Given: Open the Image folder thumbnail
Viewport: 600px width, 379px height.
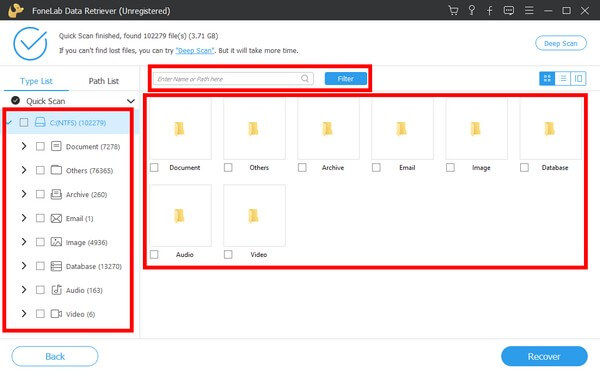Looking at the screenshot, I should point(476,129).
